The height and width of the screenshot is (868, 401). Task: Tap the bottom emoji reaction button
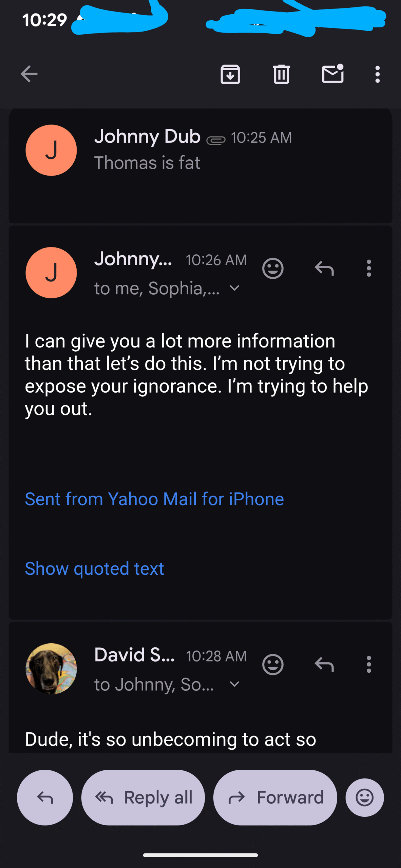(365, 797)
